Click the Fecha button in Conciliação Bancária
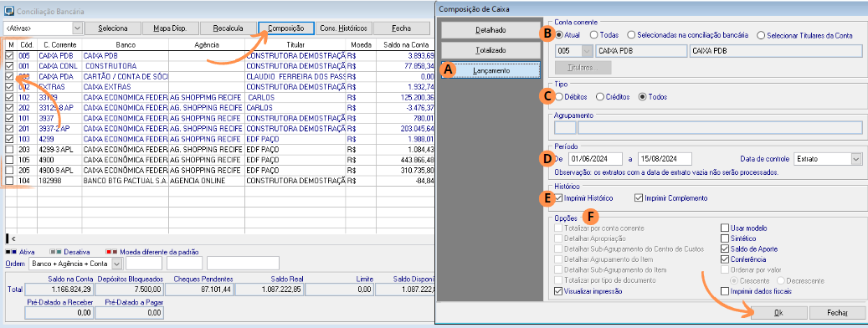 pos(401,28)
